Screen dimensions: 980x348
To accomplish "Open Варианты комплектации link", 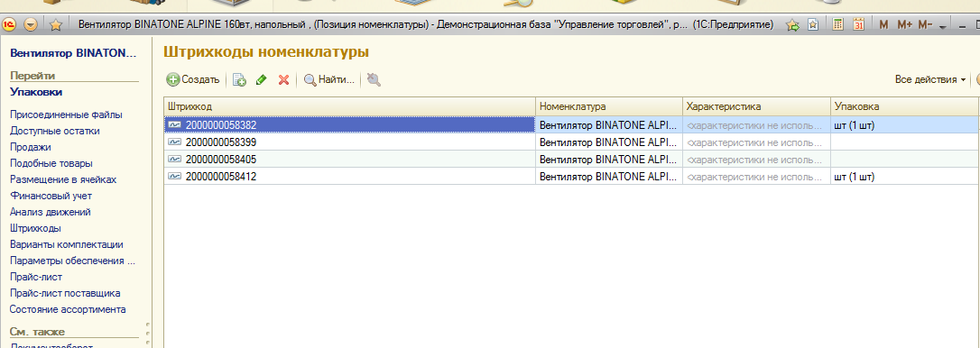I will pyautogui.click(x=66, y=245).
